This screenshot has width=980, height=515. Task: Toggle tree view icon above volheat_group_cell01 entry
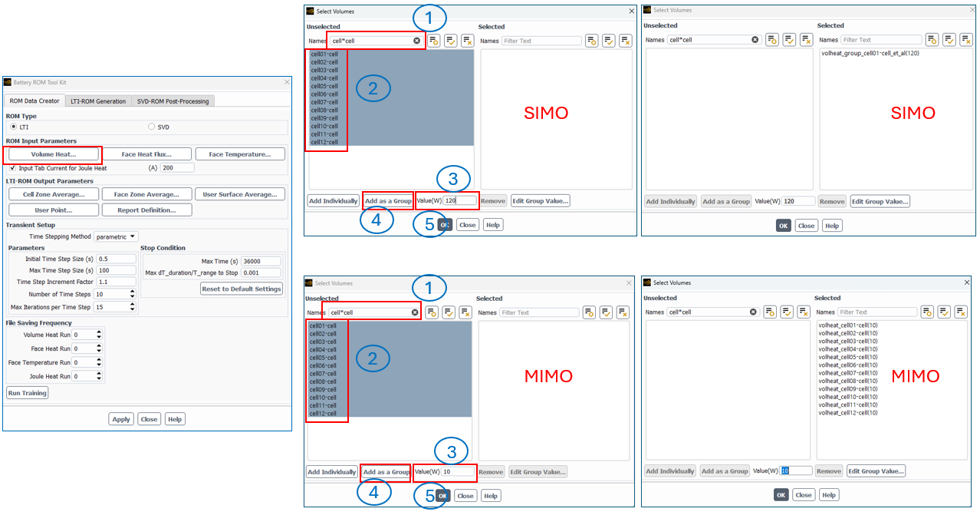(932, 40)
